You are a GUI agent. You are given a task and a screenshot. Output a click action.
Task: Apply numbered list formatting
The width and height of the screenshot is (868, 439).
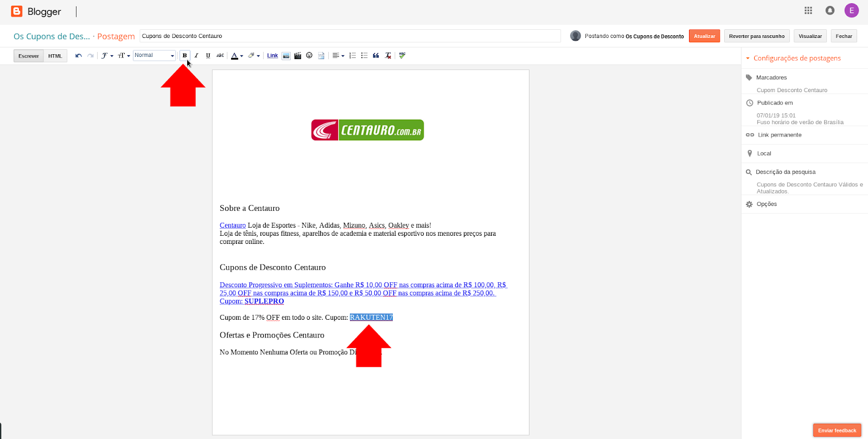click(x=353, y=56)
